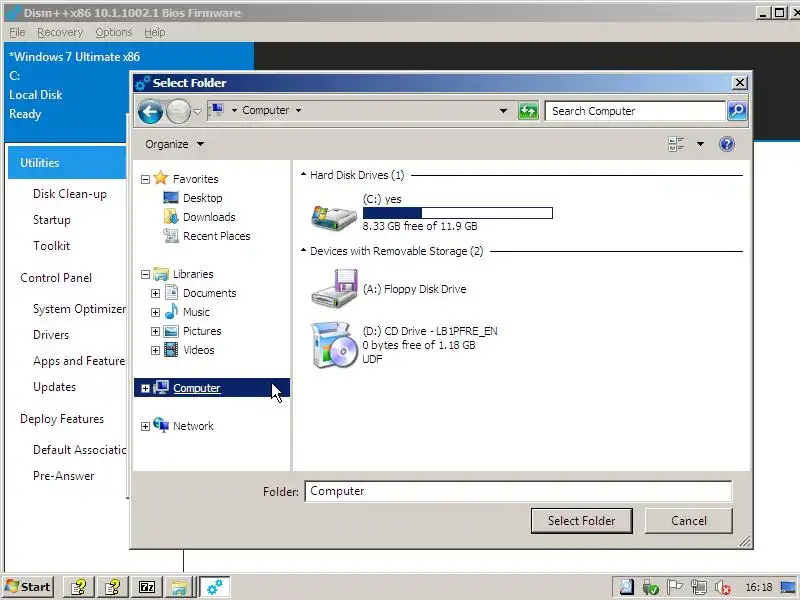Select Downloads under Favorites
The image size is (800, 600).
tap(209, 217)
